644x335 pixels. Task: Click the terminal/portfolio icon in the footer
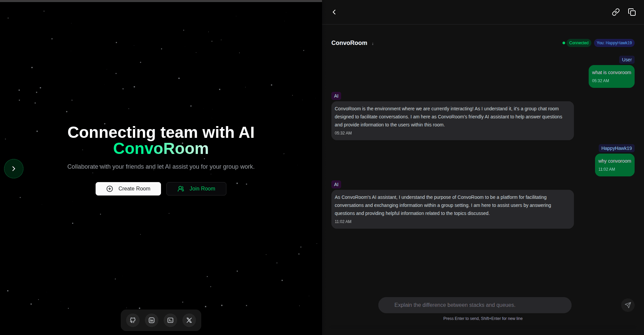[x=170, y=320]
